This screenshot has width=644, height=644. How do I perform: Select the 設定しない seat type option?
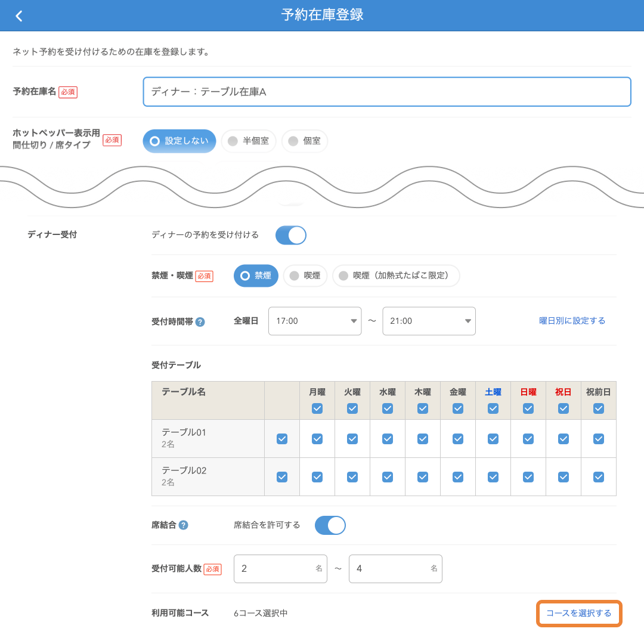[x=179, y=141]
